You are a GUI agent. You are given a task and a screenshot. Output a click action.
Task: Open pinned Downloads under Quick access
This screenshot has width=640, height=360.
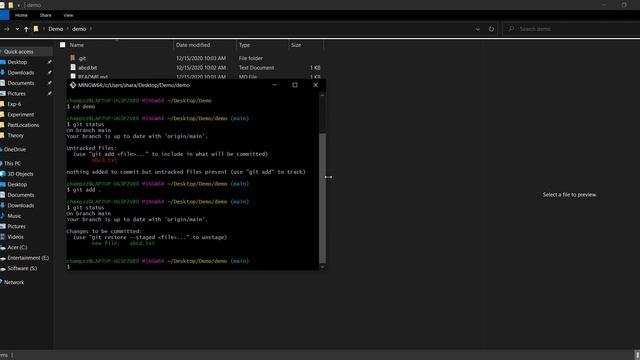click(21, 73)
